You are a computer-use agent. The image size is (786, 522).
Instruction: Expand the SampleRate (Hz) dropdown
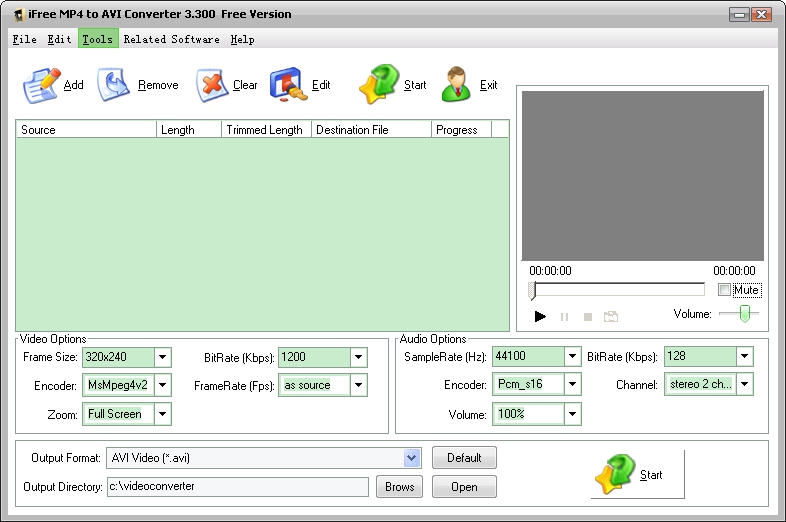point(572,357)
